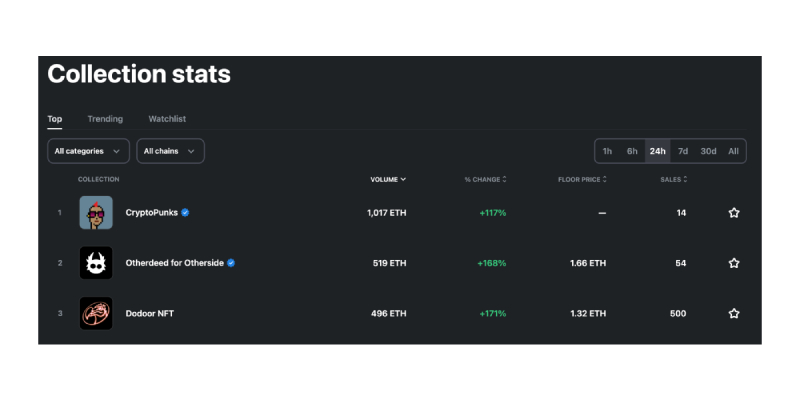Click the Otherdeed skull logo thumbnail

pyautogui.click(x=96, y=263)
